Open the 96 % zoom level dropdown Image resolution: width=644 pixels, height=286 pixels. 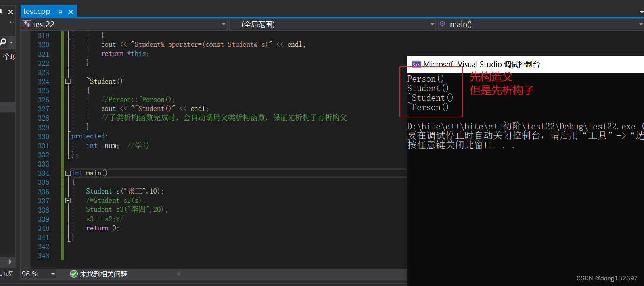coord(53,274)
